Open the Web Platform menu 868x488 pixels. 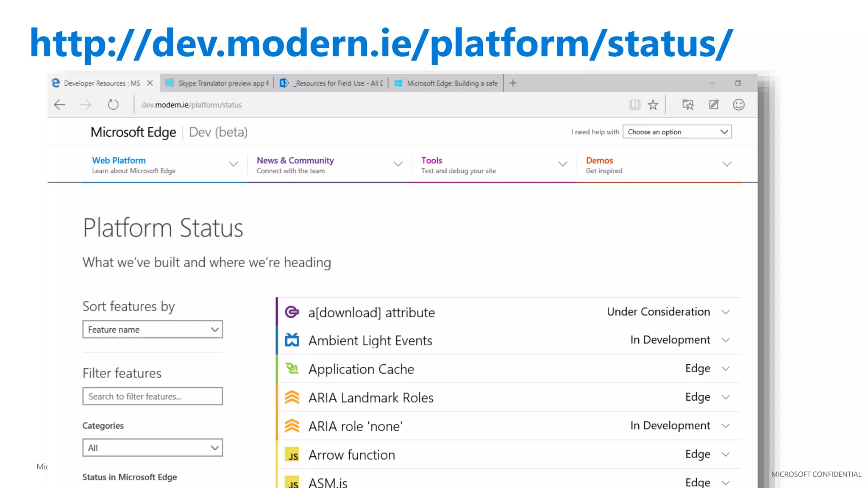pyautogui.click(x=164, y=165)
